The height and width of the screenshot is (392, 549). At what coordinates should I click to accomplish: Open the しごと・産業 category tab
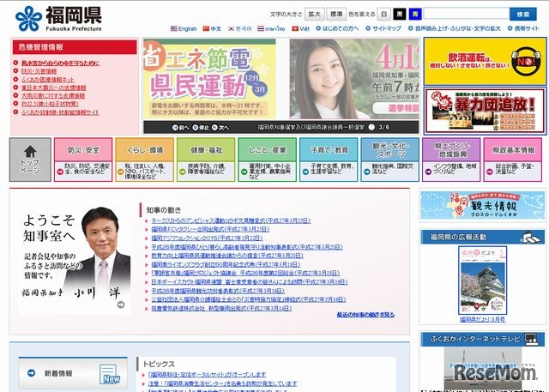click(267, 150)
